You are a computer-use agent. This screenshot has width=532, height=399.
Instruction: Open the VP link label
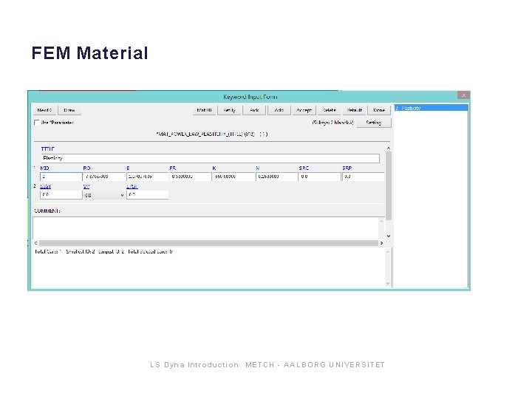pos(86,186)
